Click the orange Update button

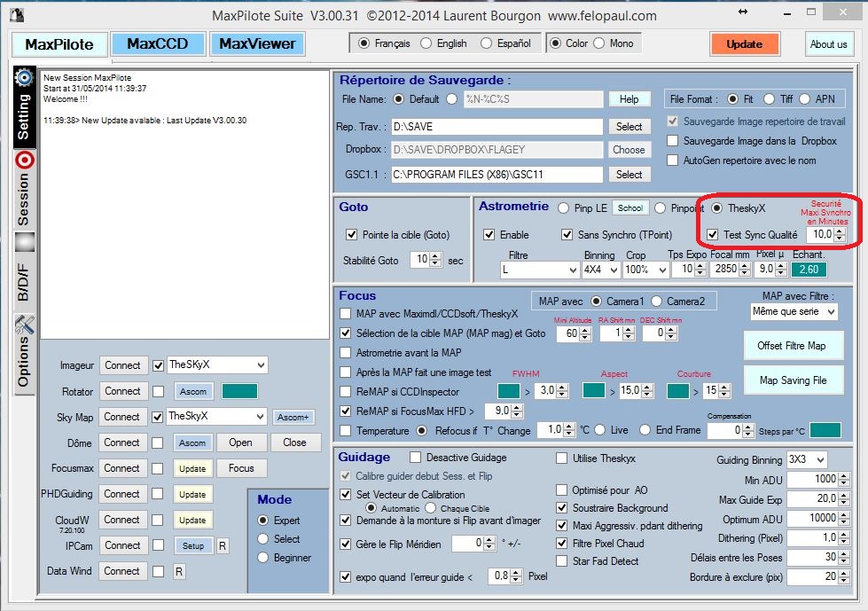coord(745,44)
